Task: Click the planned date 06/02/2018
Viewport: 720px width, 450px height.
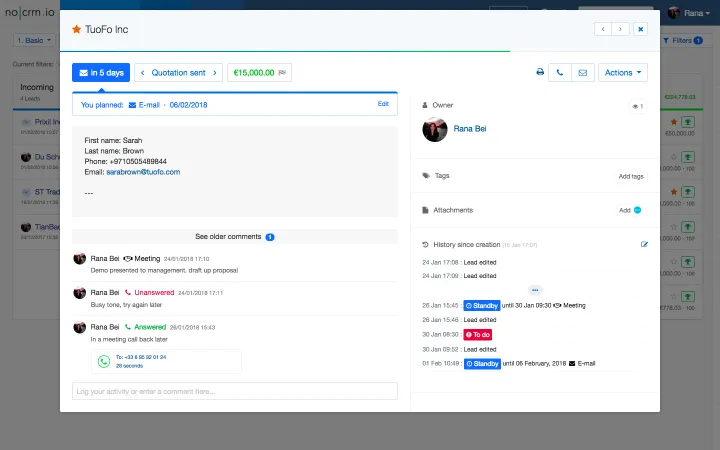Action: [x=188, y=105]
